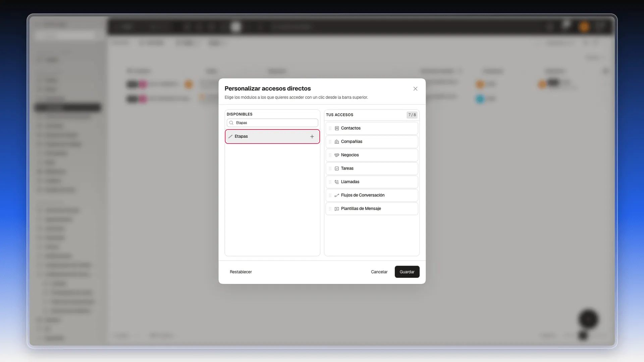644x362 pixels.
Task: Click the Negocios handshake icon
Action: point(337,155)
